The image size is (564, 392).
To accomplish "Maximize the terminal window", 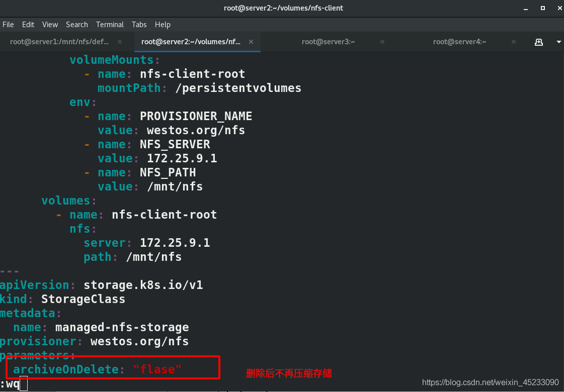I will click(x=543, y=8).
